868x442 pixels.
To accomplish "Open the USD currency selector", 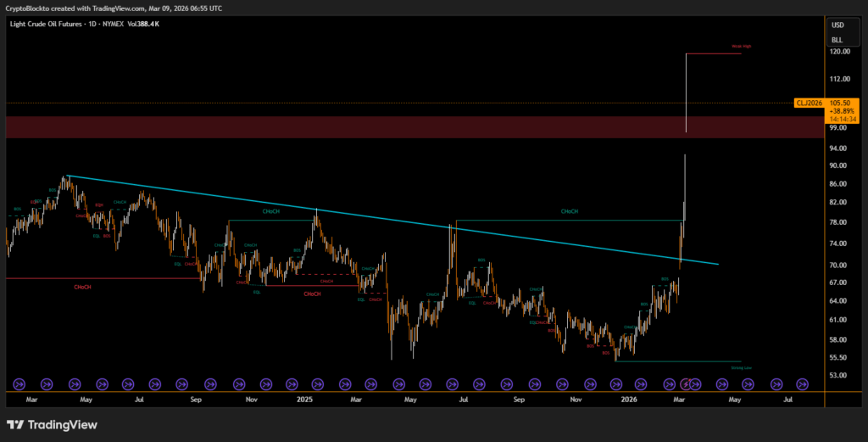I will [838, 25].
